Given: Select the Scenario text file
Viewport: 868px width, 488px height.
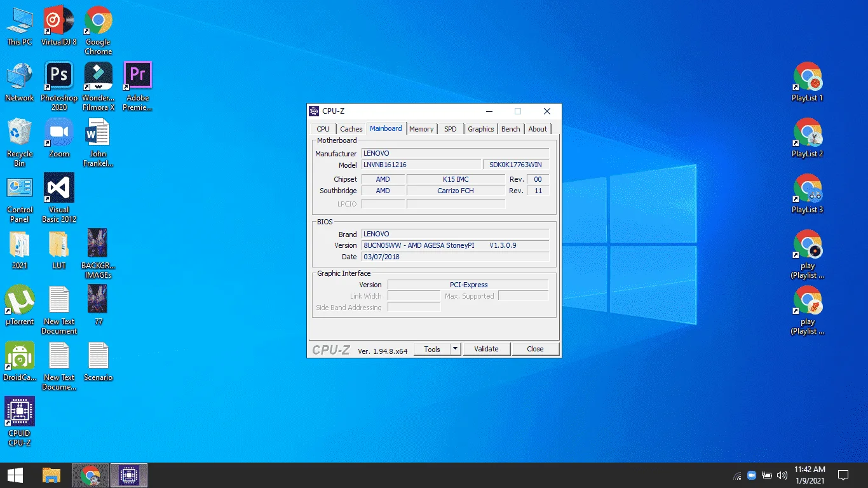Looking at the screenshot, I should point(98,362).
